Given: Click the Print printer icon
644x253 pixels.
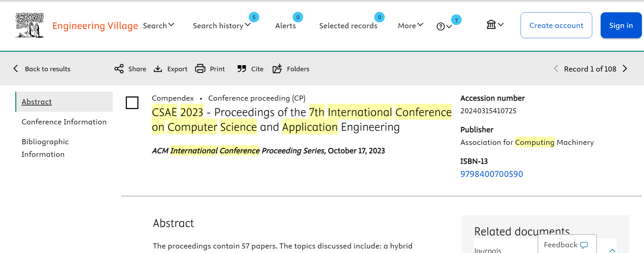Looking at the screenshot, I should point(200,69).
